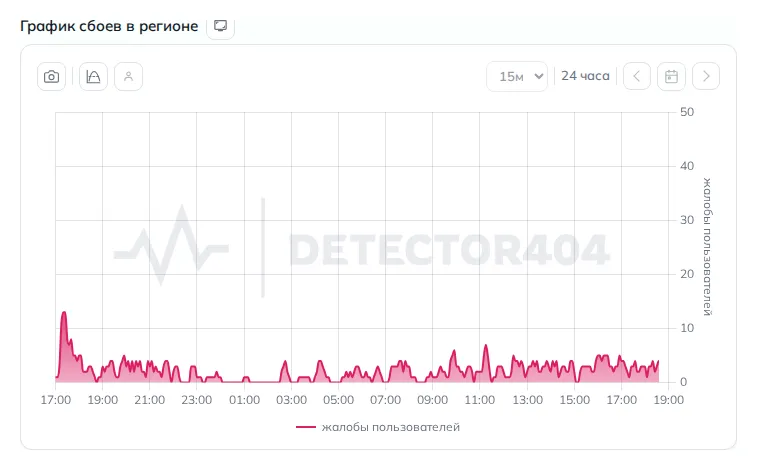Screen dimensions: 757x470
Task: Go to the next period with the right arrow
Action: 706,76
